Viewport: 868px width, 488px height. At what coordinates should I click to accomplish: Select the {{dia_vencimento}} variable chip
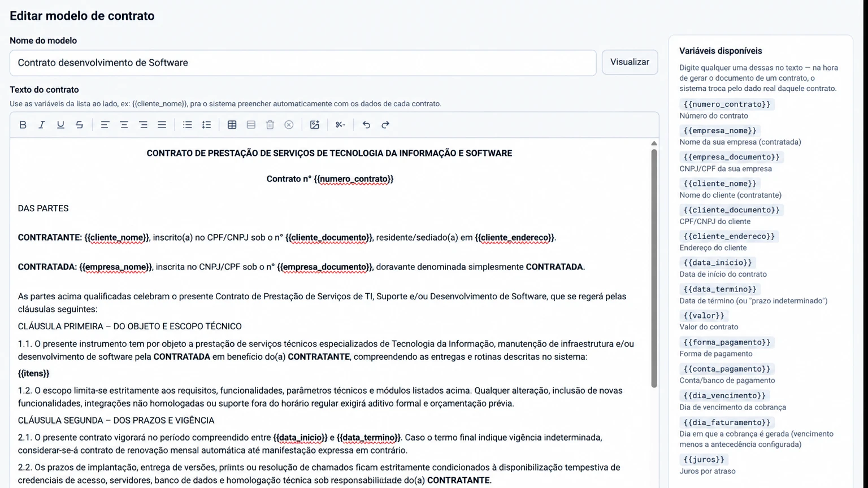(x=724, y=395)
